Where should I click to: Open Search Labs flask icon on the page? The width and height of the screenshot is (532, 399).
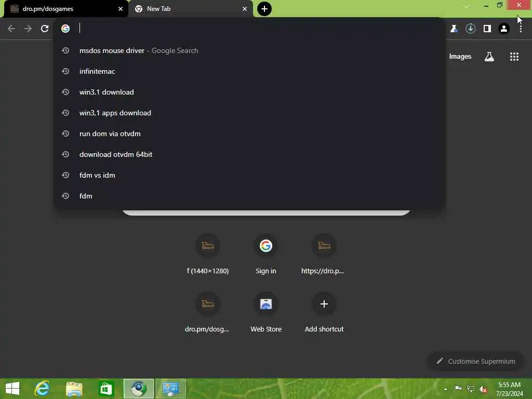(x=489, y=56)
